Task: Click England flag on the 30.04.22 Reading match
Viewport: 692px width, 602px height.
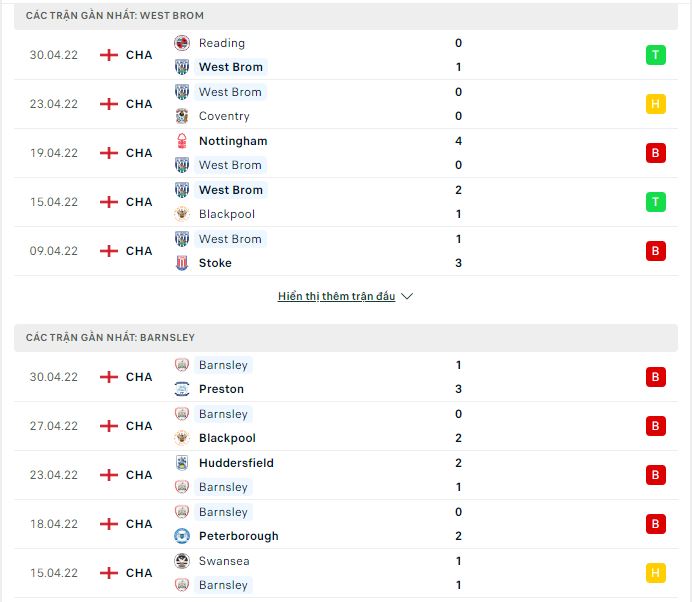Action: coord(109,55)
